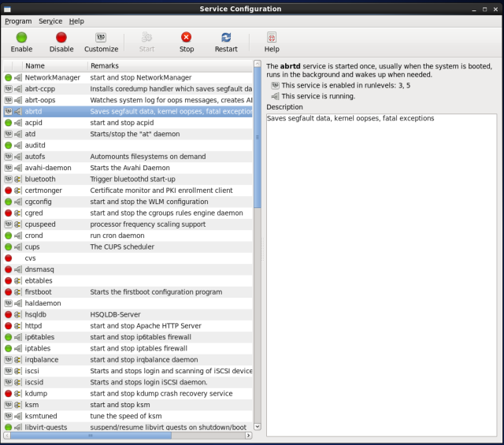Screen dimensions: 504x445
Task: Click the green status icon for cups
Action: coord(9,247)
